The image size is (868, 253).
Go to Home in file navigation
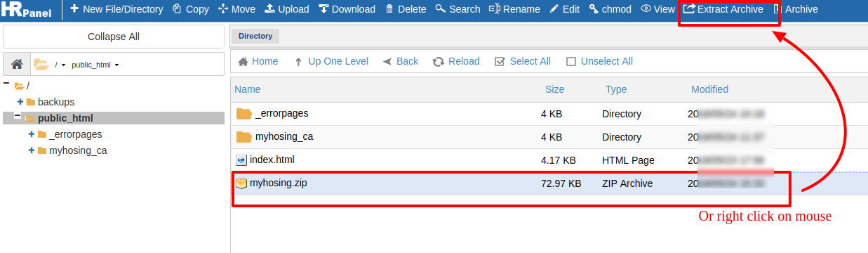click(x=258, y=61)
